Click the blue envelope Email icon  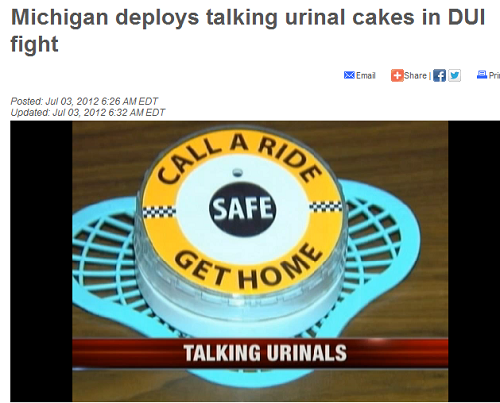pos(349,75)
